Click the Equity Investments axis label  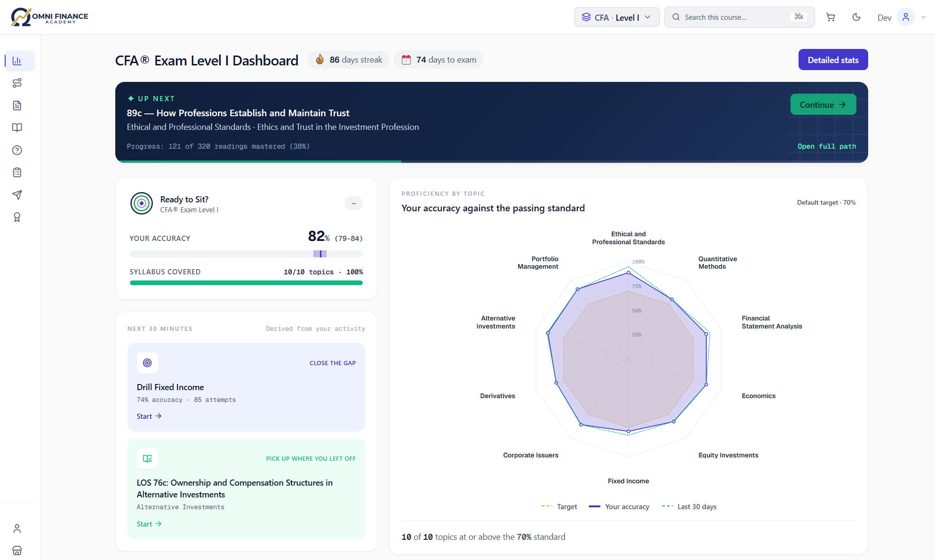pos(728,455)
